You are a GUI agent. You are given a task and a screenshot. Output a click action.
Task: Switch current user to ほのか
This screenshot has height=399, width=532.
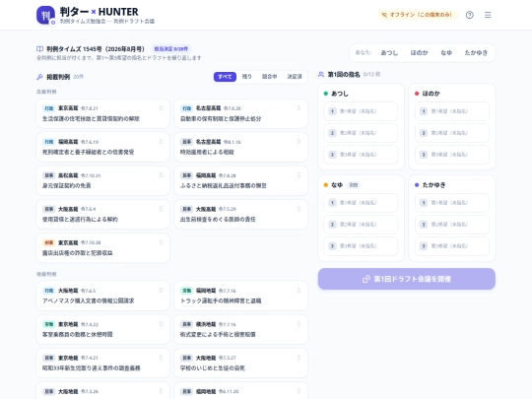tap(419, 53)
